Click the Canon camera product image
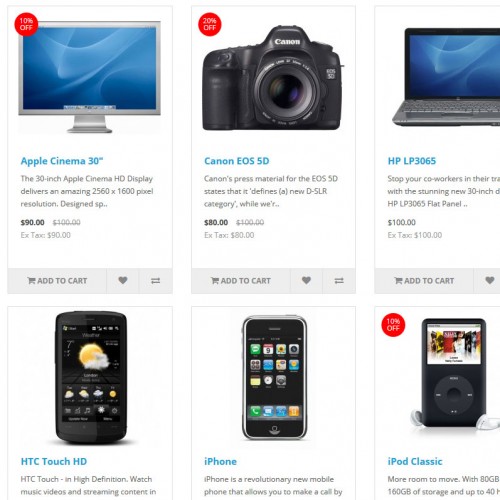This screenshot has height=500, width=500. point(273,78)
